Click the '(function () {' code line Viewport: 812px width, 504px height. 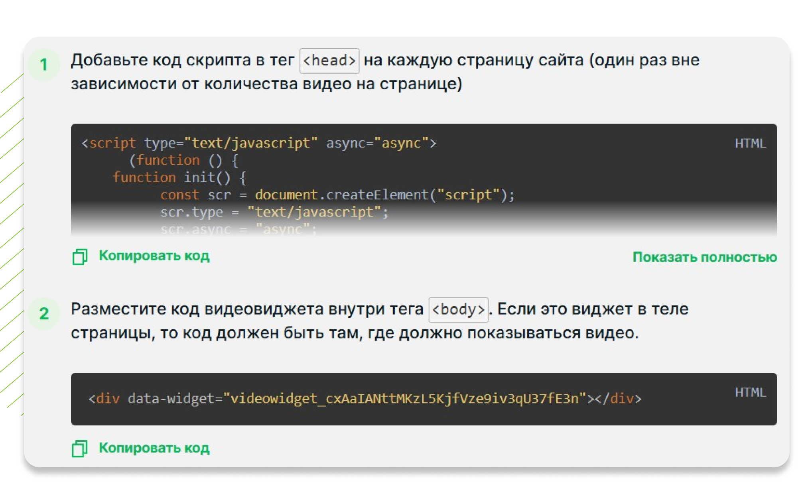tap(183, 160)
